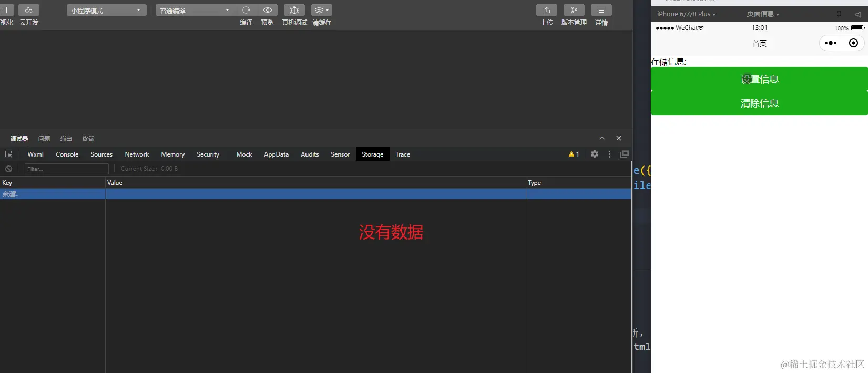Image resolution: width=868 pixels, height=373 pixels.
Task: Open the iPhone 6/7/8 Plus device dropdown
Action: tap(686, 14)
